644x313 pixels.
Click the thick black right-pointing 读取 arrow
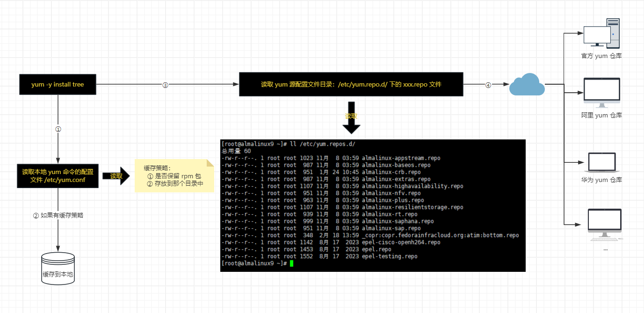116,176
